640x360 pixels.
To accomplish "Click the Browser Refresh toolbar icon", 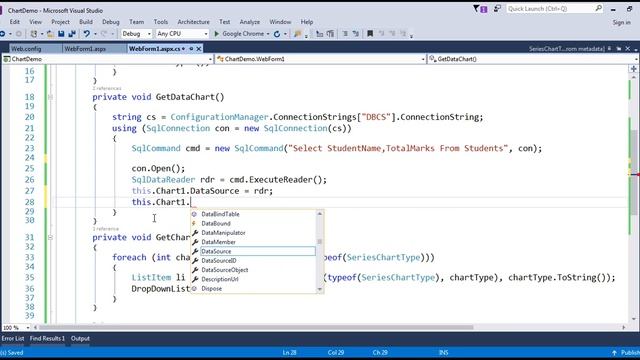I will point(277,34).
